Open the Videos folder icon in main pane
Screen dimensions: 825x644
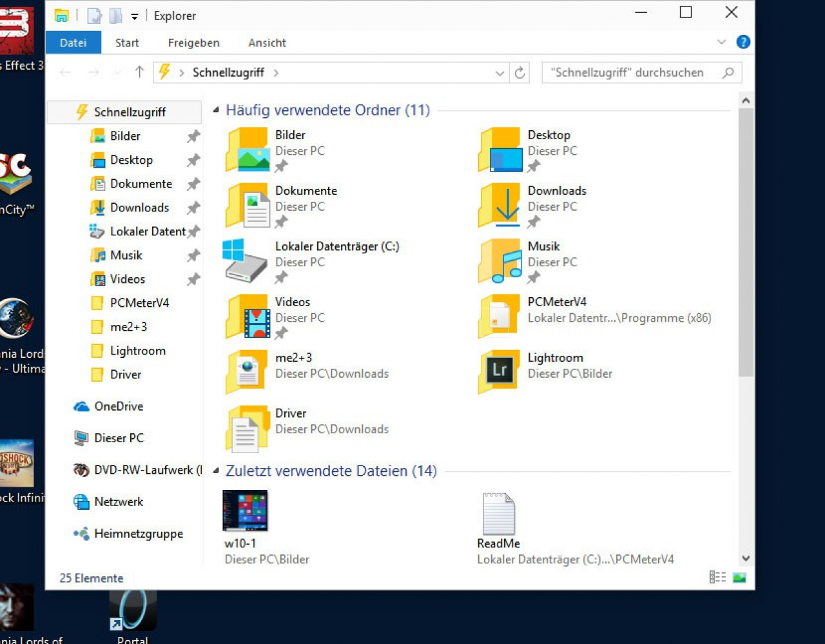click(x=247, y=317)
